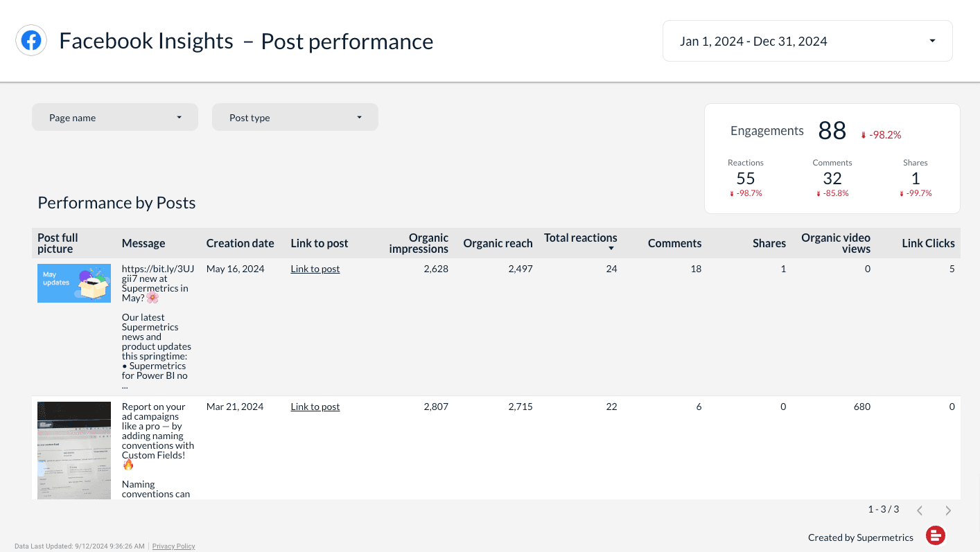Sort by Organic video views header
Viewport: 980px width, 552px height.
pyautogui.click(x=836, y=243)
